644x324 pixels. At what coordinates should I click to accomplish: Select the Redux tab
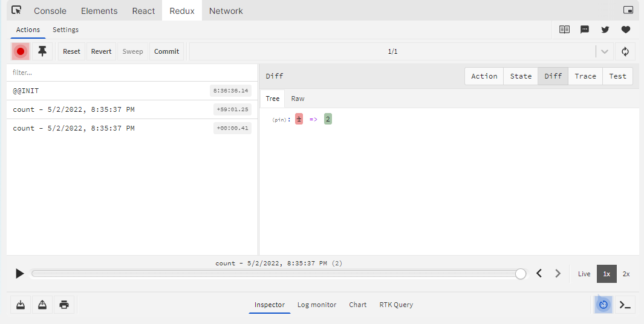point(182,11)
